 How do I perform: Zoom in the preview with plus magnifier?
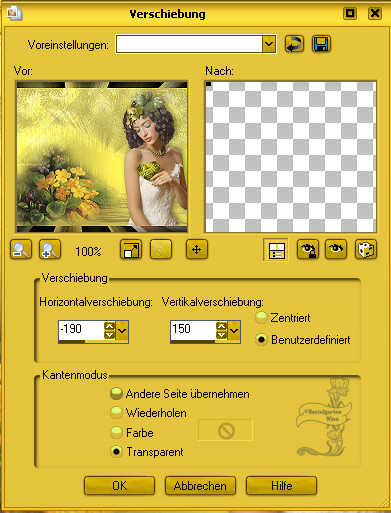pos(50,249)
